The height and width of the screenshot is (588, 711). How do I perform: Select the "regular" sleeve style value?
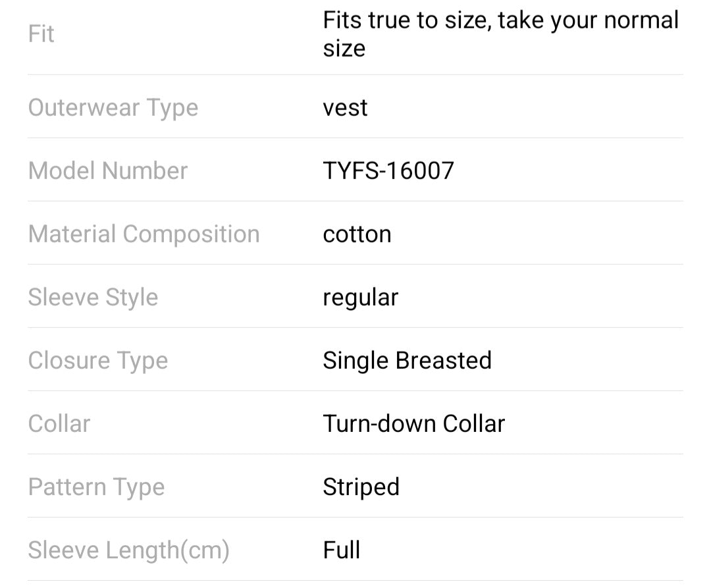tap(360, 297)
